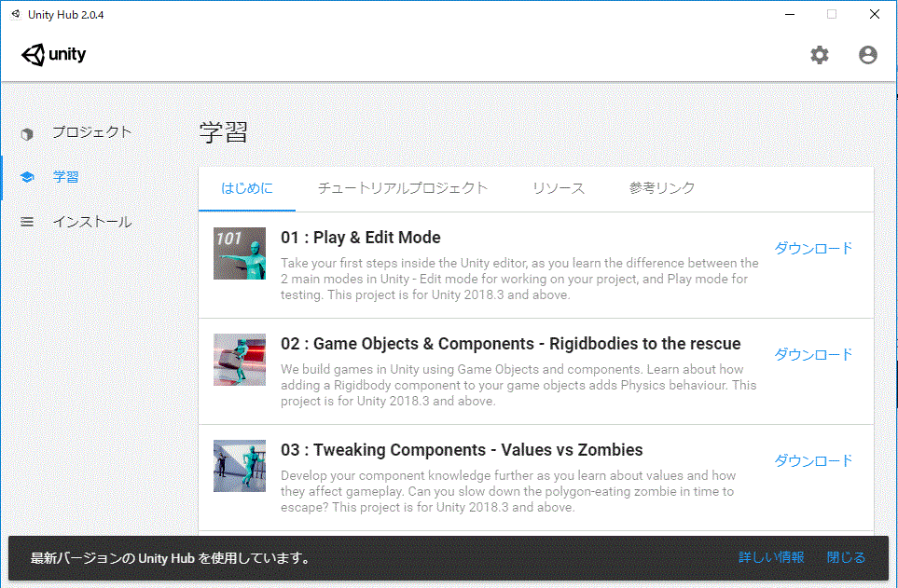Click the プロジェクト cube icon in sidebar

pos(27,133)
